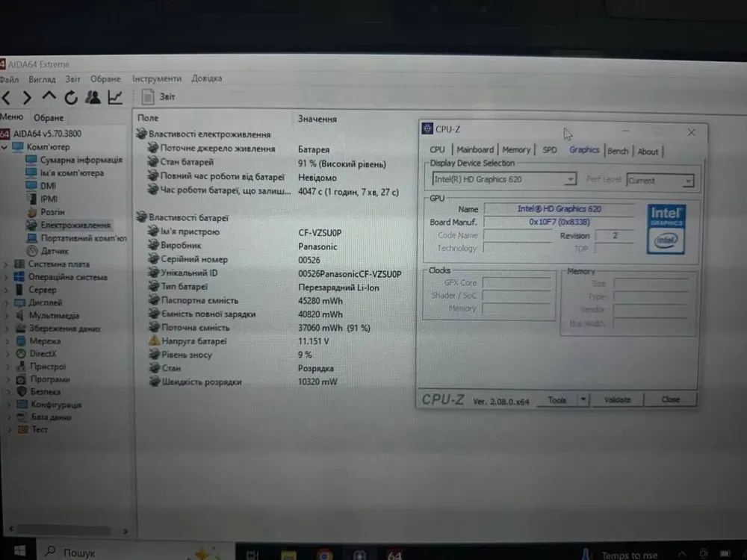
Task: Click the Forward arrow in AIDA64 toolbar
Action: tap(28, 97)
